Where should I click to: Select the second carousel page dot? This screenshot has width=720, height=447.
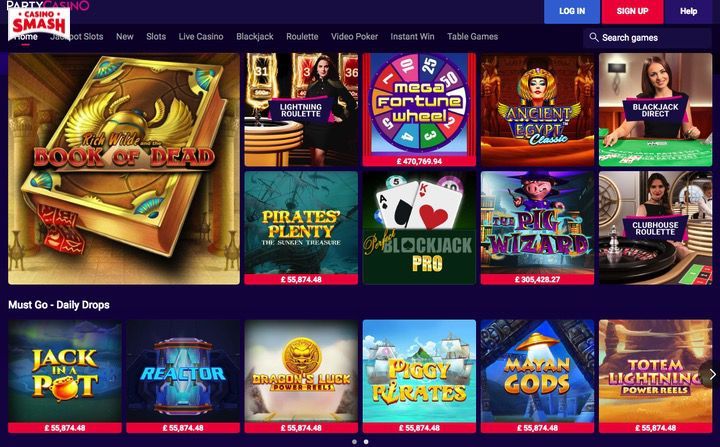coord(366,441)
